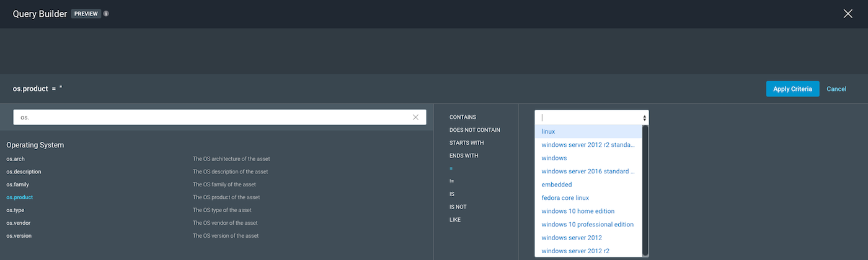Open the value dropdown arrows
The width and height of the screenshot is (868, 260).
point(645,118)
